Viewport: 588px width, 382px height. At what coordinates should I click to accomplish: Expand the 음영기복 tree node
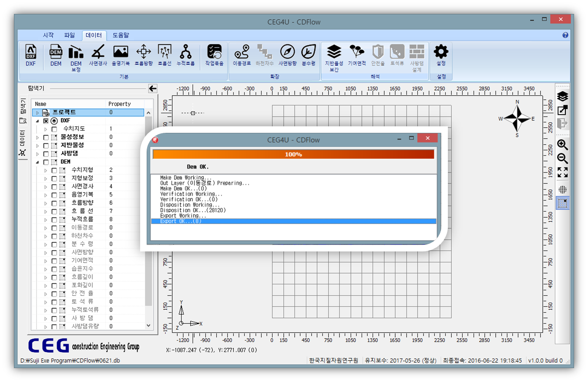click(45, 195)
